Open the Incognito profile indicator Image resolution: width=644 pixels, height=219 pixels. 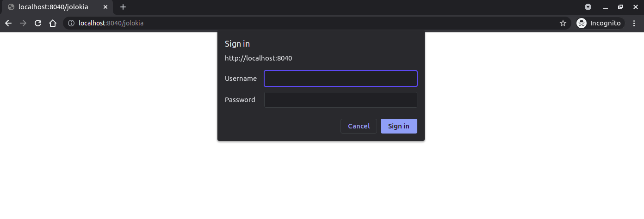[600, 23]
